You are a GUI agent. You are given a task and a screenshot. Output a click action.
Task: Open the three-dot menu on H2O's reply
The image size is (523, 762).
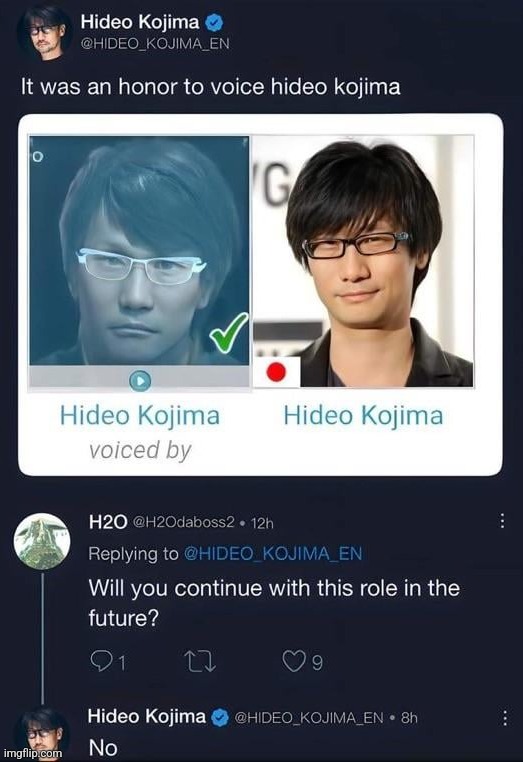502,521
